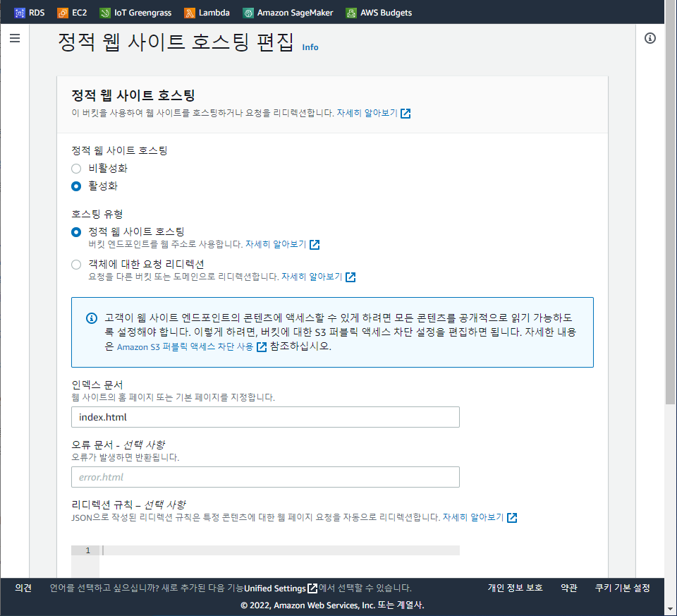The image size is (677, 616).
Task: Open 자세히 알아보기 link in section header
Action: (367, 113)
